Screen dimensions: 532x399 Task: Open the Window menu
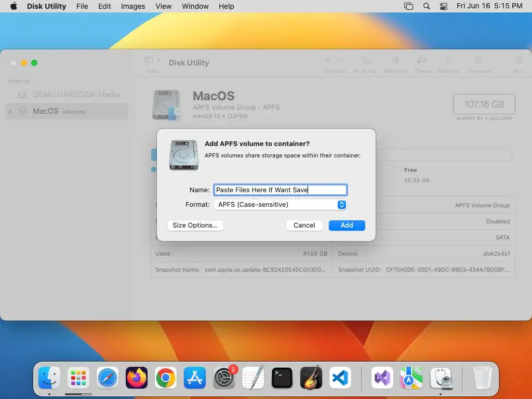(195, 6)
